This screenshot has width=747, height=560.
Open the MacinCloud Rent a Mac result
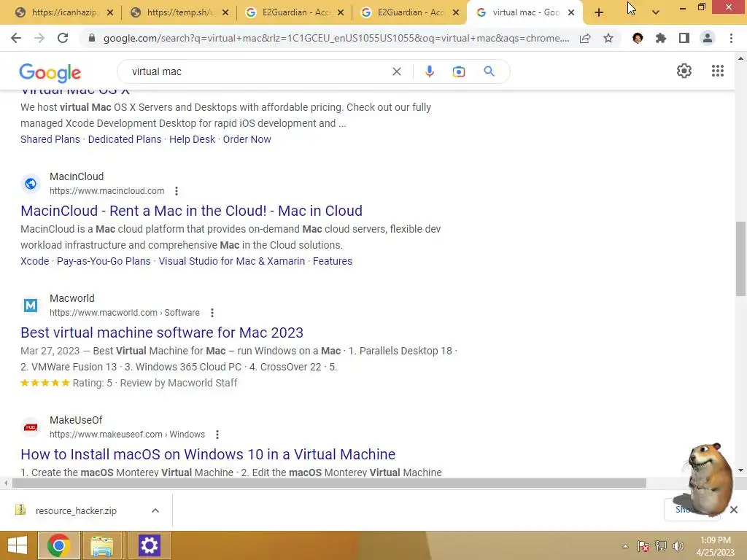click(x=192, y=211)
